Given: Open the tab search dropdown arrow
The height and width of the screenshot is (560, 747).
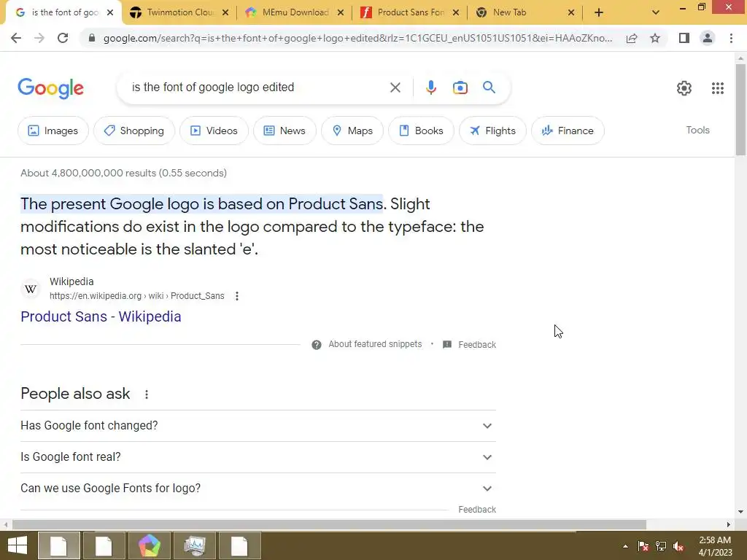Looking at the screenshot, I should point(656,12).
